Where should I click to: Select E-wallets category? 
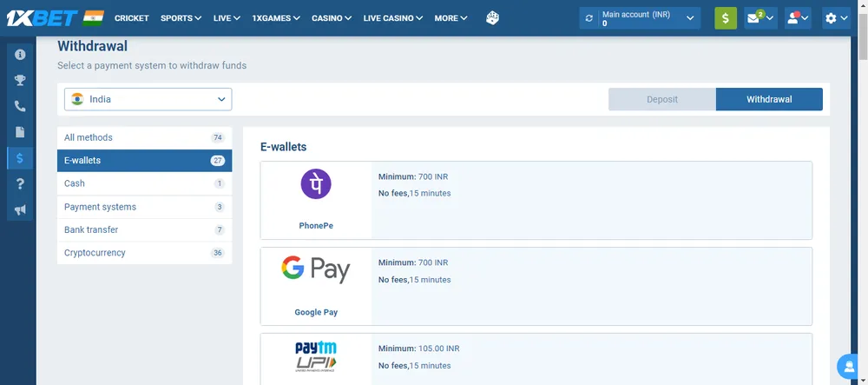[144, 161]
